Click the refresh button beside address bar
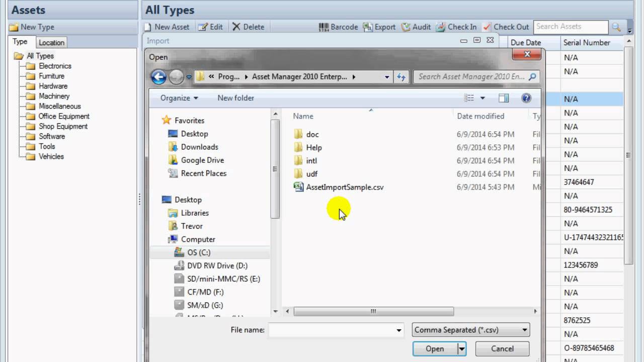This screenshot has width=644, height=362. [401, 77]
